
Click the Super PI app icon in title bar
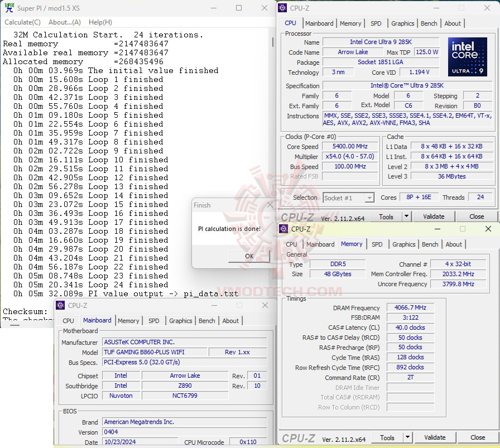pyautogui.click(x=9, y=8)
